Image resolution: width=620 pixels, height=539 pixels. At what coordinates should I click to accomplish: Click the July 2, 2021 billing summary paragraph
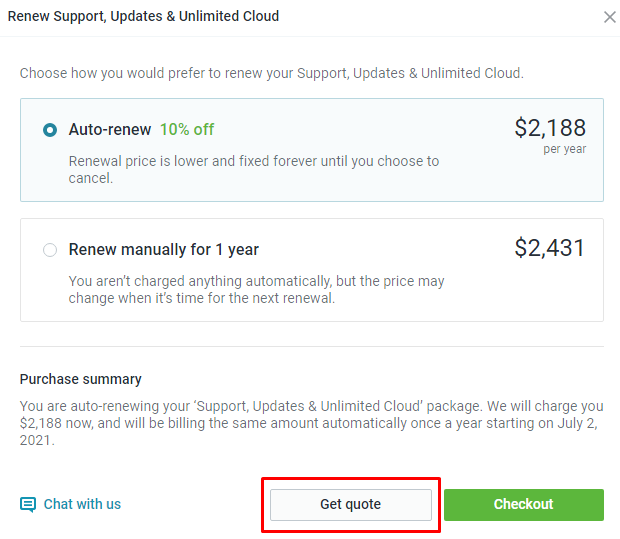[312, 423]
